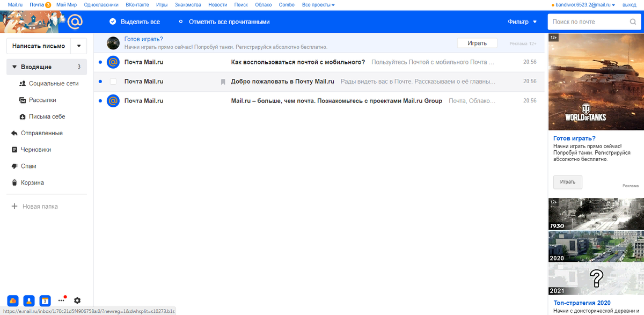Go to Mail.ru link in top bar
Image resolution: width=644 pixels, height=315 pixels.
pyautogui.click(x=16, y=5)
